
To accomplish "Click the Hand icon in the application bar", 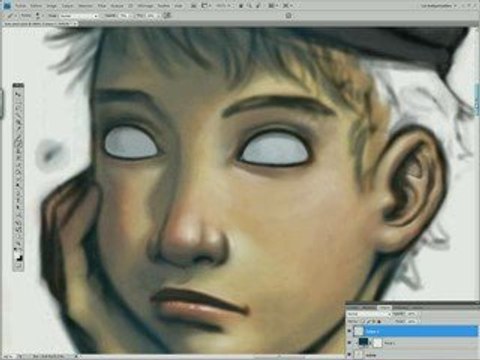I will pyautogui.click(x=241, y=6).
